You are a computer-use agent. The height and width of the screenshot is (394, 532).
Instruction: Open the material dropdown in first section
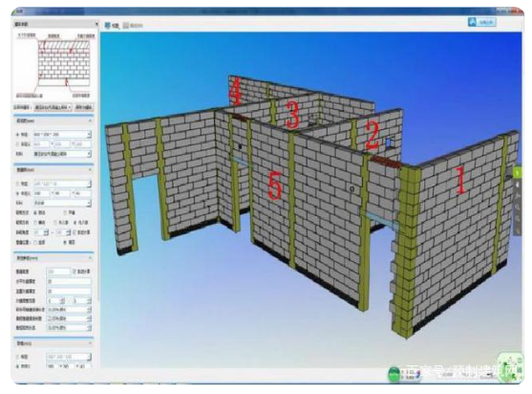(62, 154)
